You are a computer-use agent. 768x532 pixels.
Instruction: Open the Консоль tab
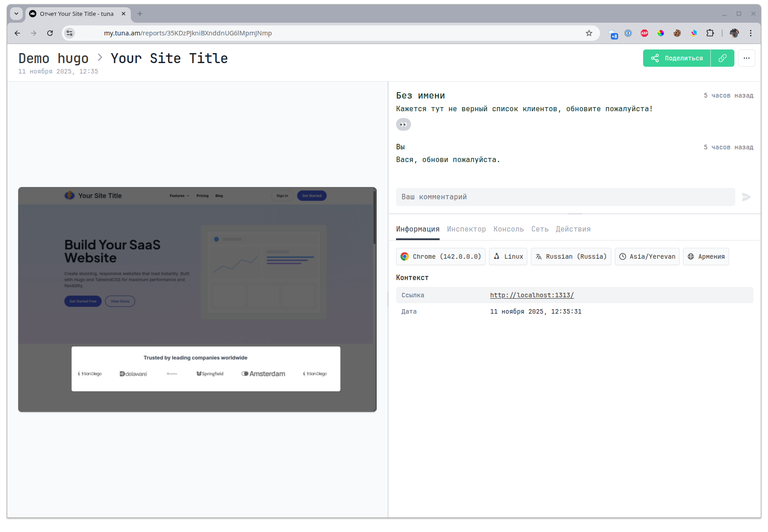tap(508, 229)
